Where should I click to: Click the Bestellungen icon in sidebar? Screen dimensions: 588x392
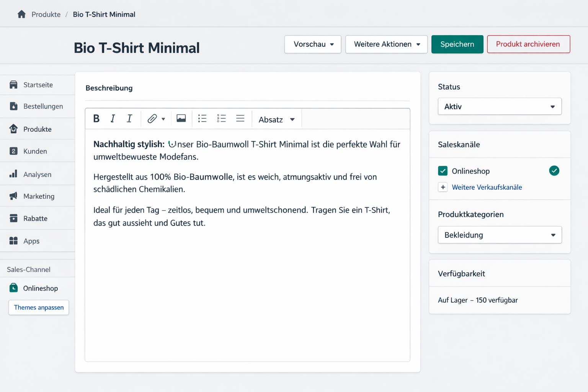(x=13, y=106)
